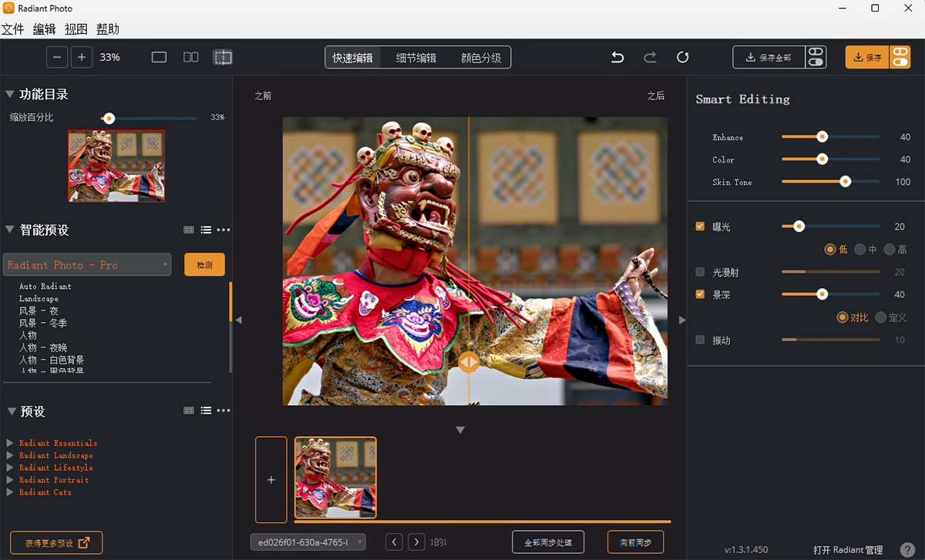Screen dimensions: 925x560
Task: Click the 检测 button
Action: pos(203,264)
